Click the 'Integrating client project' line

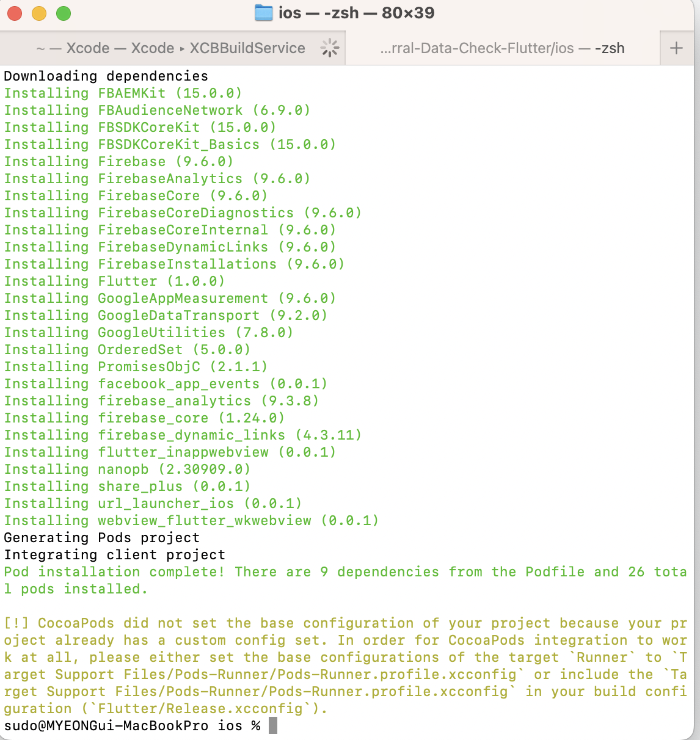[x=115, y=555]
